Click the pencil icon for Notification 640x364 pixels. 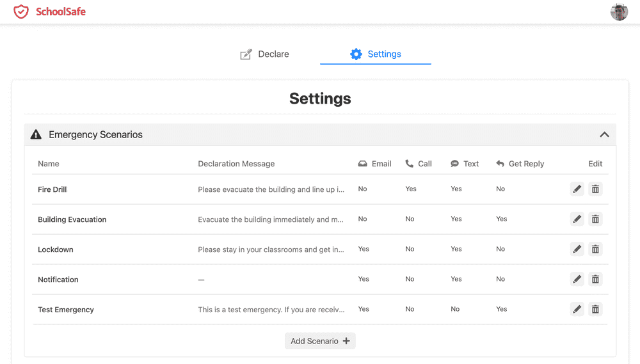[577, 280]
